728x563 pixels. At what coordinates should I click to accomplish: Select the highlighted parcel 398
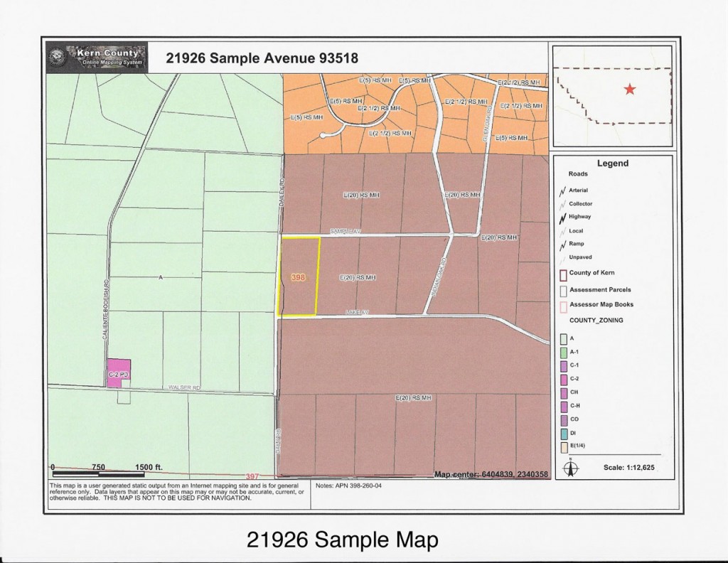(x=299, y=276)
